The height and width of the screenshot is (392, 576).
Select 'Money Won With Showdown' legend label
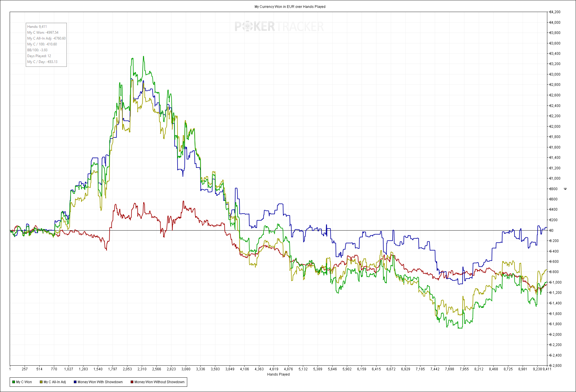[100, 382]
